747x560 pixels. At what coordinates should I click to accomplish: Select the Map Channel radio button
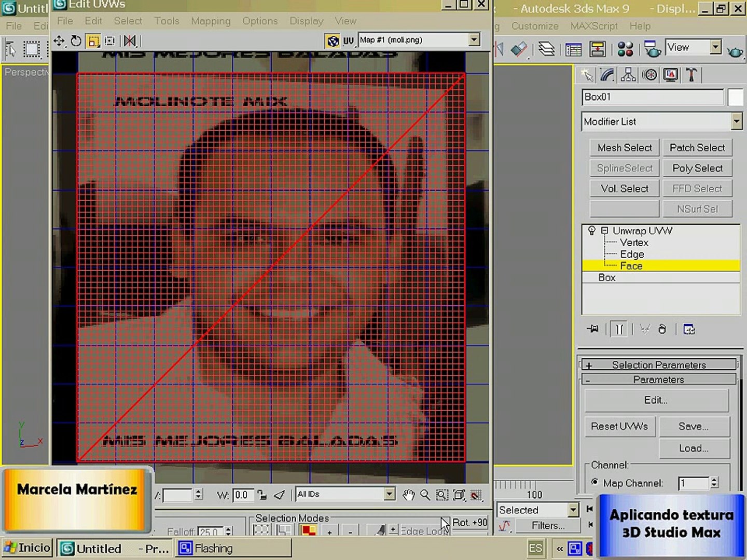(594, 482)
